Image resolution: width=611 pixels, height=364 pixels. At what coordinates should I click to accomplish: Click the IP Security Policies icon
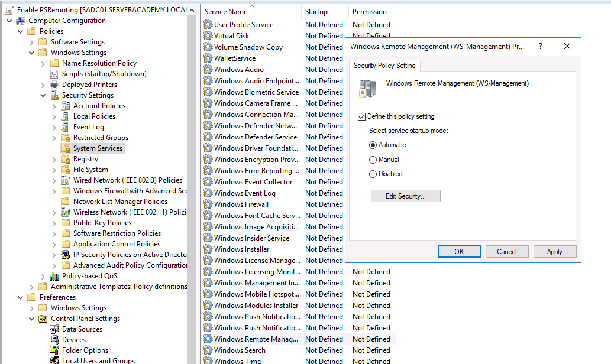pos(66,255)
